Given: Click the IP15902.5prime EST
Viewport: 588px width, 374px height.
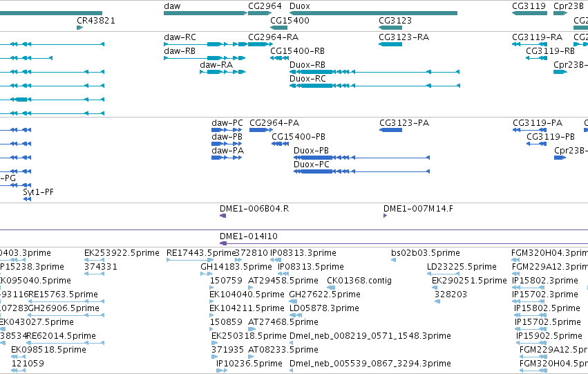Looking at the screenshot, I should [531, 343].
